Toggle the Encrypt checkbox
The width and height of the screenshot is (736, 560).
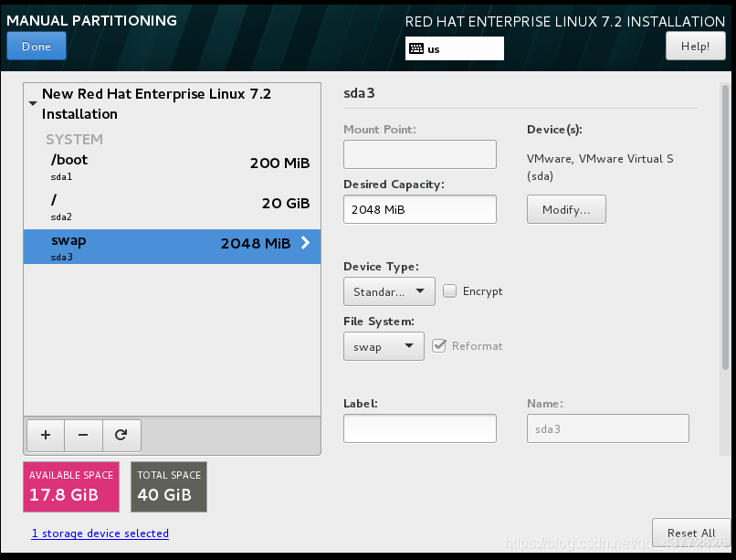[449, 291]
